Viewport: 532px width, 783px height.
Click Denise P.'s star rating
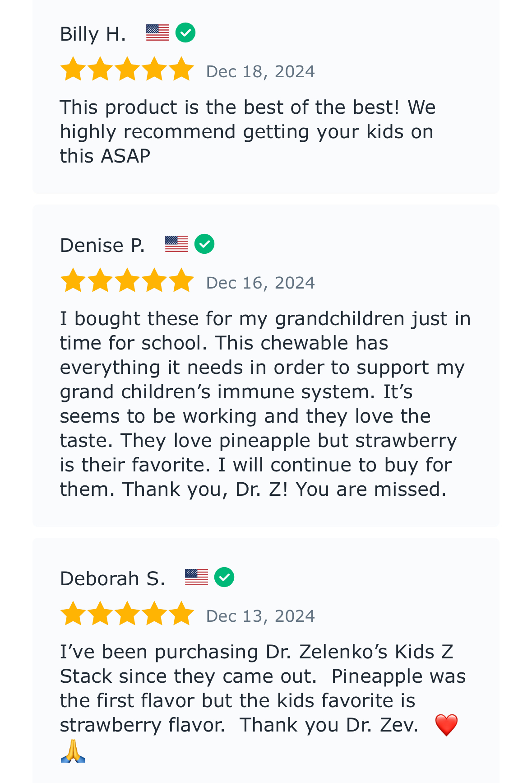coord(127,280)
